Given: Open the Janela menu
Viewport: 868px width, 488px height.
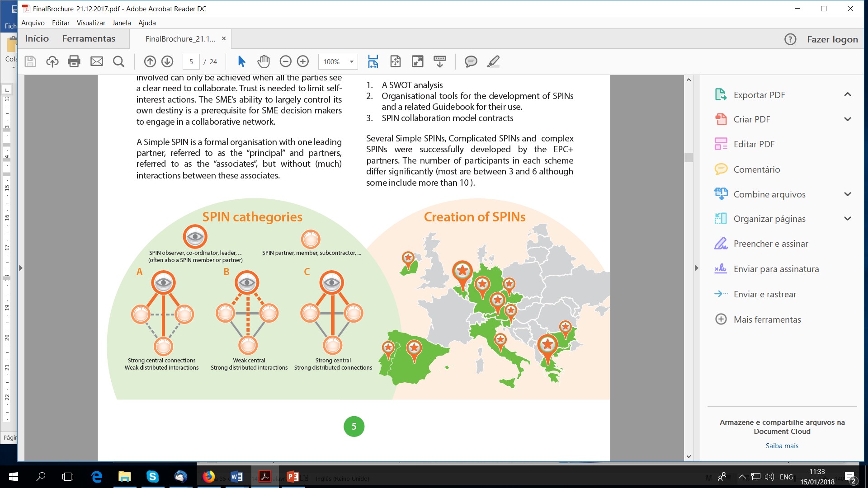Looking at the screenshot, I should coord(122,23).
